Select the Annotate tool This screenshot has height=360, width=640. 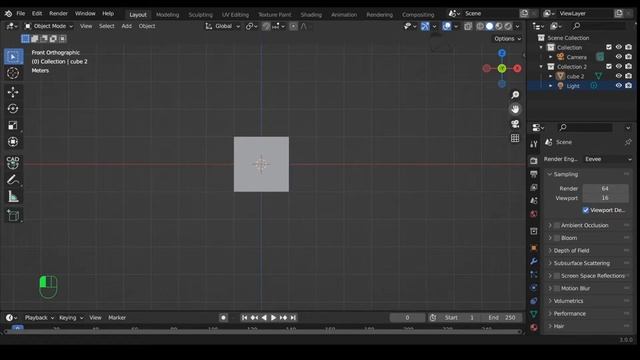tap(13, 180)
